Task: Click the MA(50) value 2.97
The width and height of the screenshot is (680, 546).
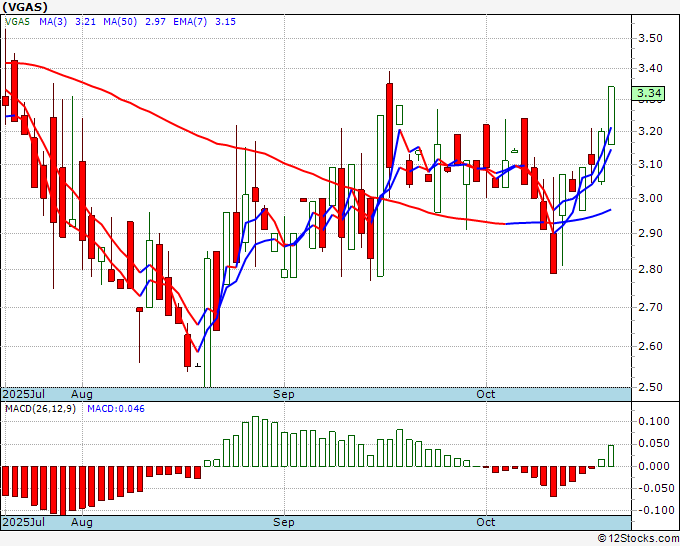Action: 155,22
